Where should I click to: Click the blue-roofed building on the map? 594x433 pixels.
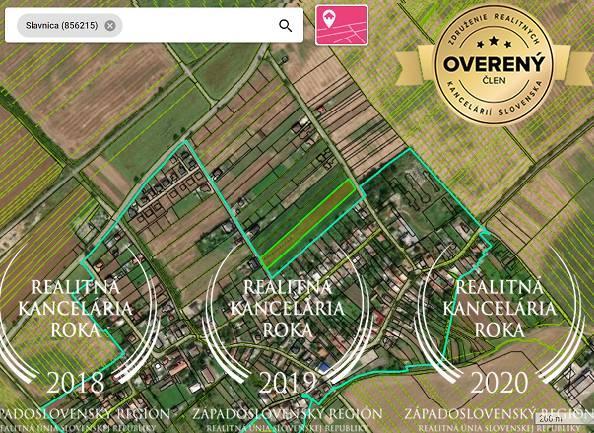(x=324, y=367)
